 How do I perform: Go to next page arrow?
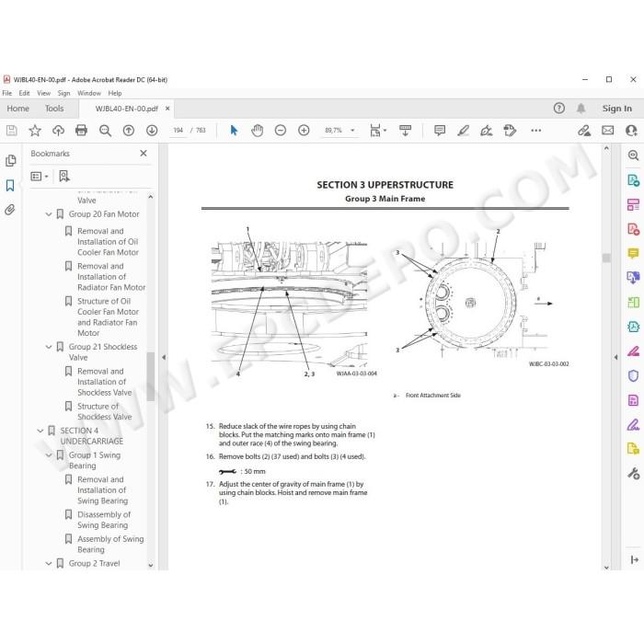(x=152, y=131)
